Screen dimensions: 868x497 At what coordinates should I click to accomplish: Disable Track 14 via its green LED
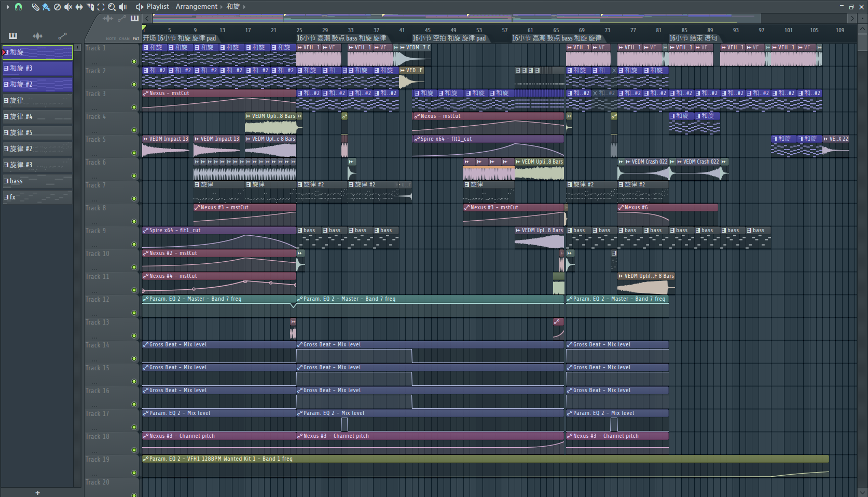(134, 358)
